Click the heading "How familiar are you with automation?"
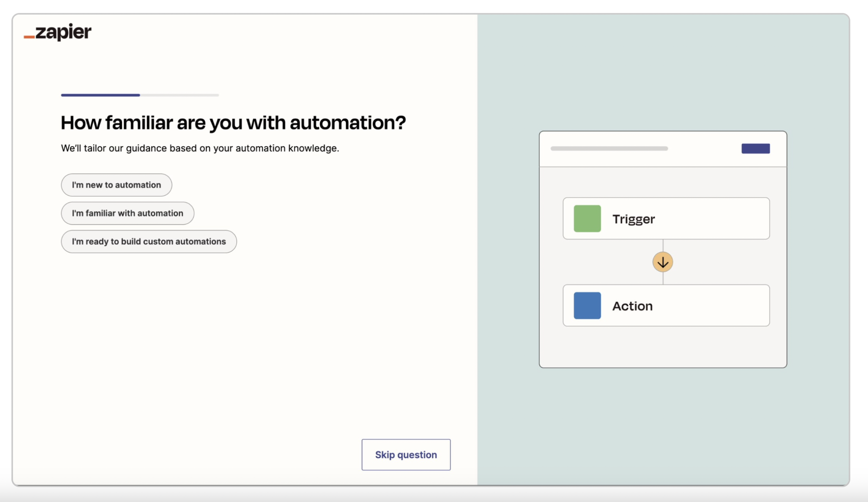The width and height of the screenshot is (868, 502). click(233, 123)
